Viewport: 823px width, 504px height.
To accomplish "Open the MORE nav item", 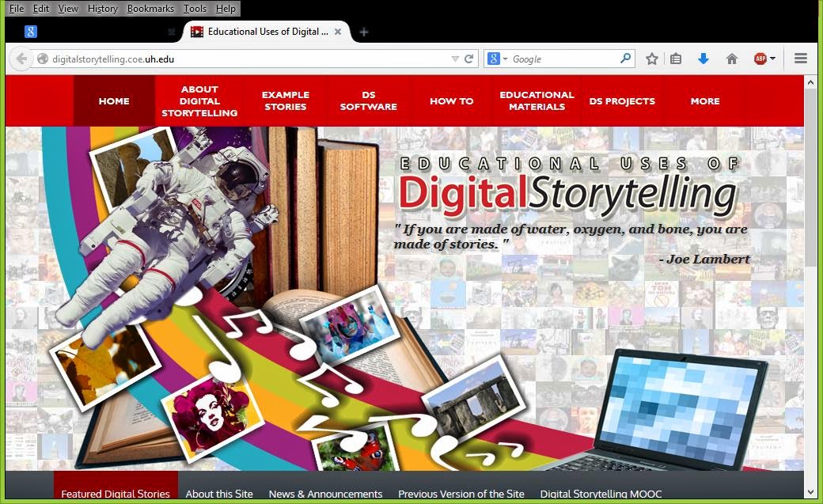I will tap(705, 100).
